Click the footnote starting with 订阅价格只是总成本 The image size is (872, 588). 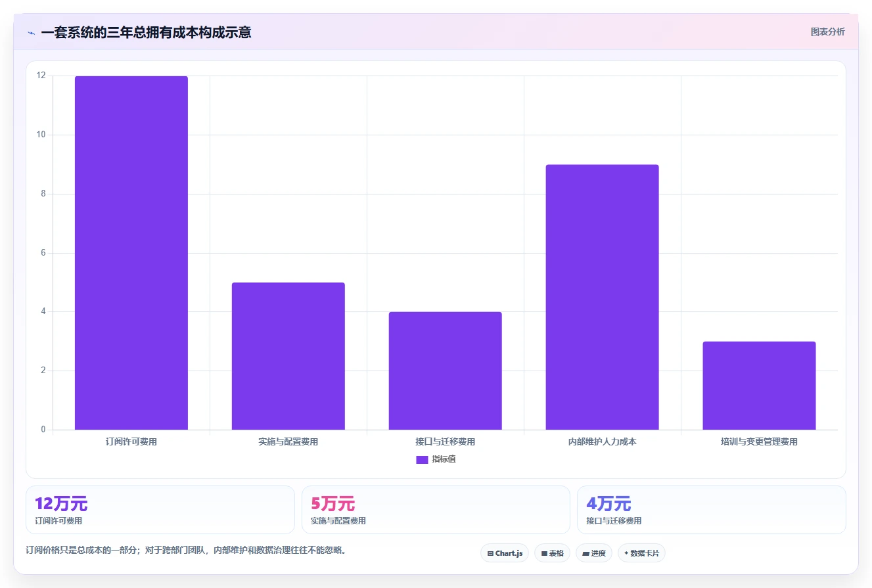coord(186,550)
